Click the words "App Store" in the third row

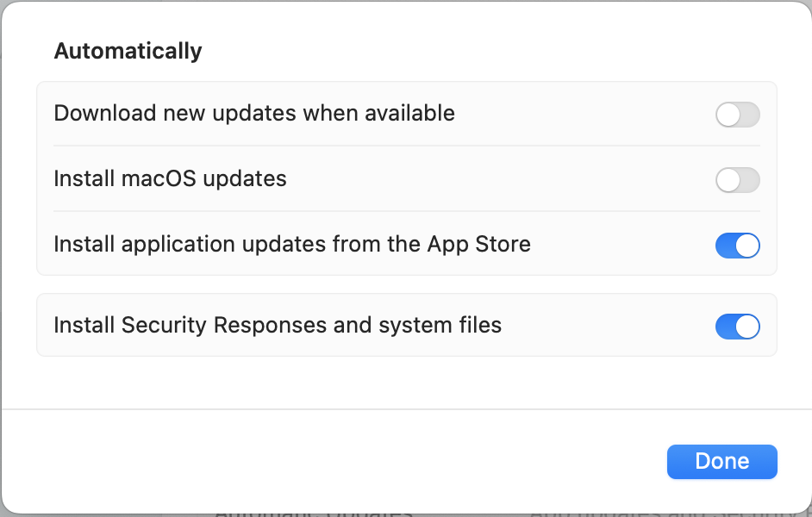[478, 244]
